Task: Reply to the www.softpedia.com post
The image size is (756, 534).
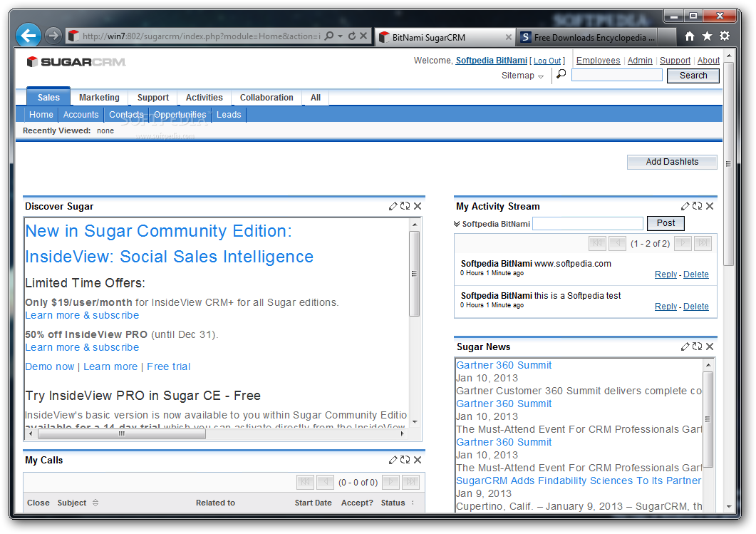Action: 666,274
